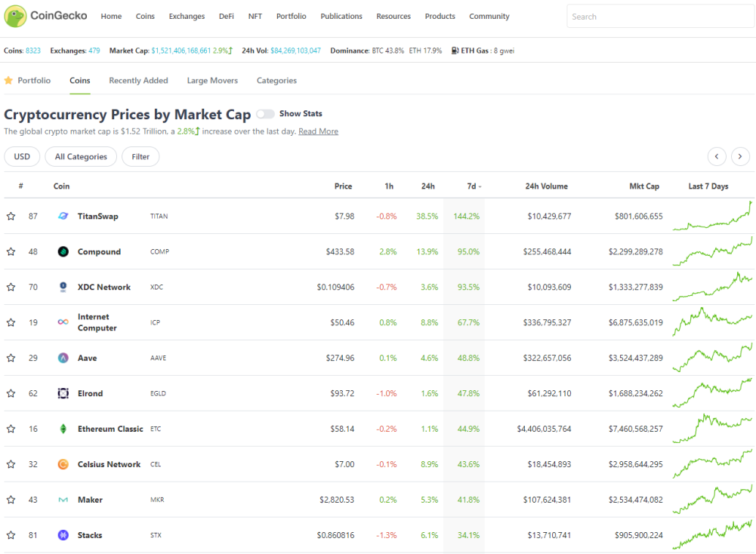
Task: Click the market cap value link
Action: [x=181, y=51]
